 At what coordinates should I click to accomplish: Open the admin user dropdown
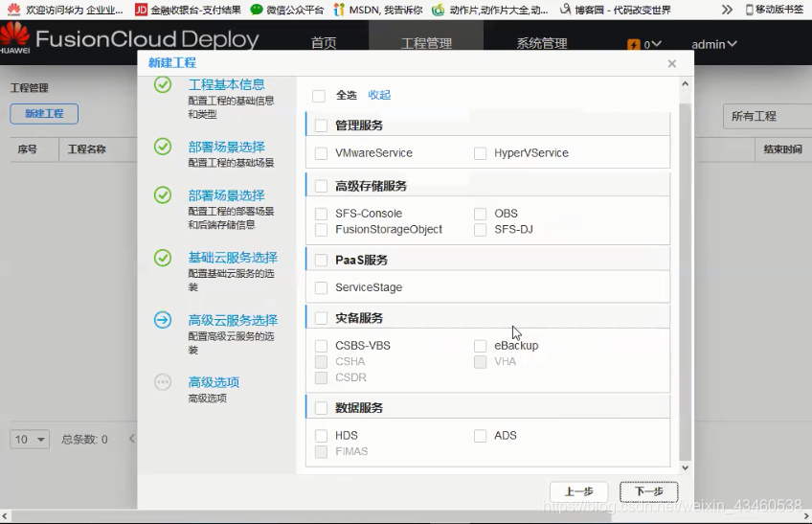click(x=714, y=45)
